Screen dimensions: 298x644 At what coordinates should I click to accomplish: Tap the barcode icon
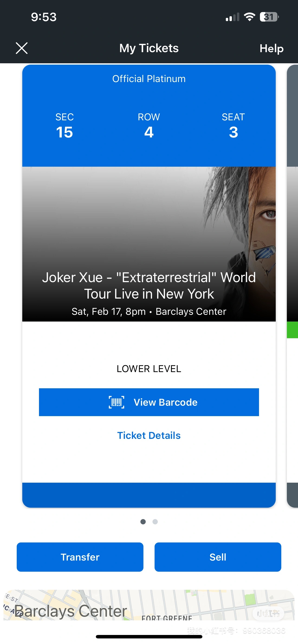pyautogui.click(x=116, y=402)
